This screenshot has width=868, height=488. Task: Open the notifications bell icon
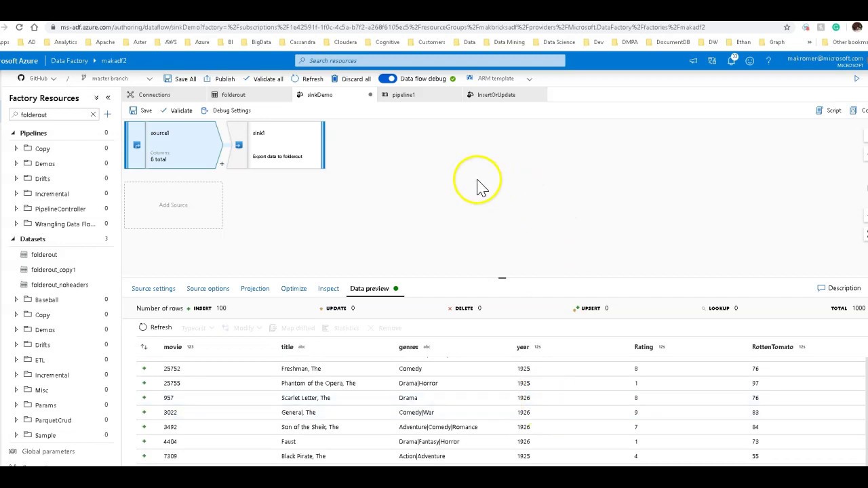731,60
